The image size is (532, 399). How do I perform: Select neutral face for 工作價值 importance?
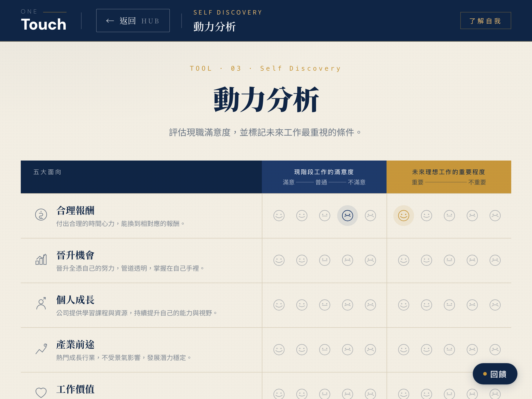[x=449, y=394]
